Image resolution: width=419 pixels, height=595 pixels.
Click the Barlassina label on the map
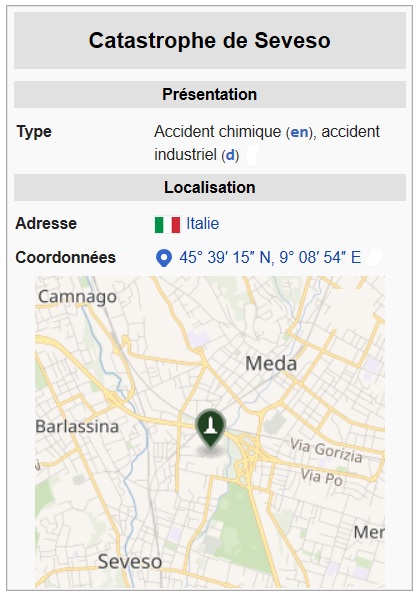tap(77, 427)
